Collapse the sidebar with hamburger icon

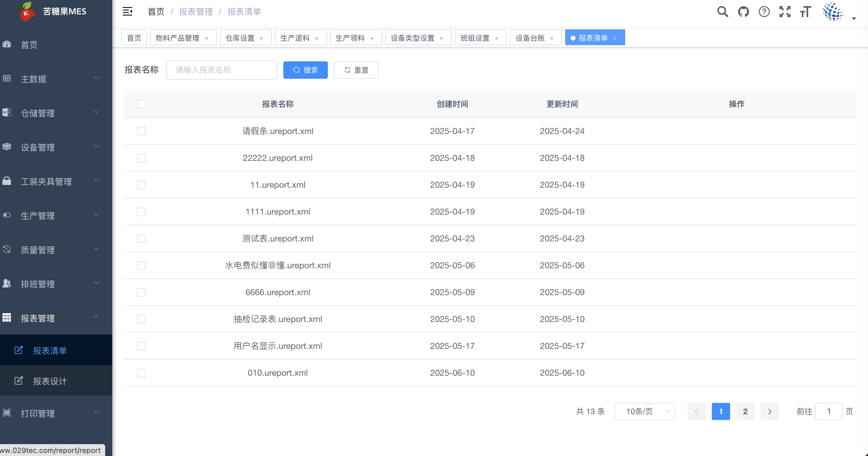[127, 12]
